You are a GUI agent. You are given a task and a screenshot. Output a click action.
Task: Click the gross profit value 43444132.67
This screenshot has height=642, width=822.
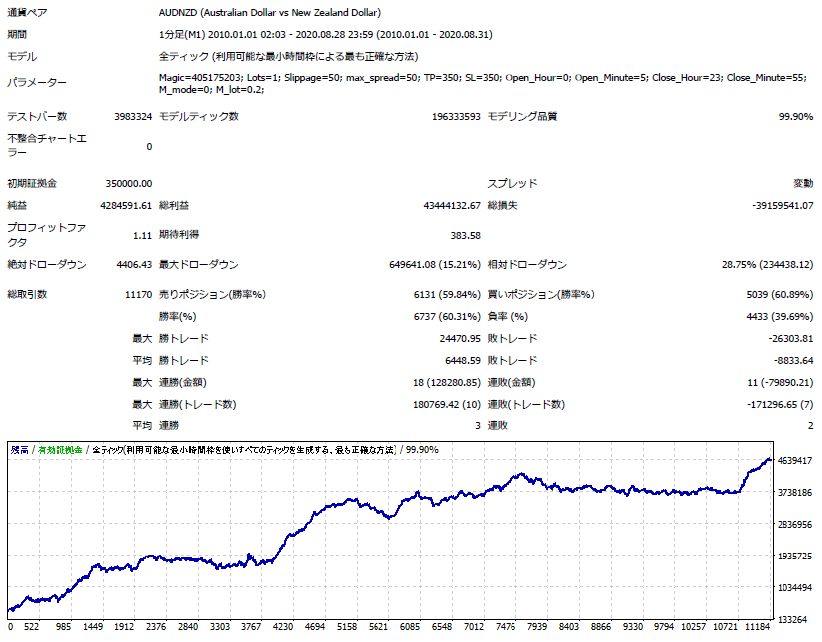[x=452, y=205]
